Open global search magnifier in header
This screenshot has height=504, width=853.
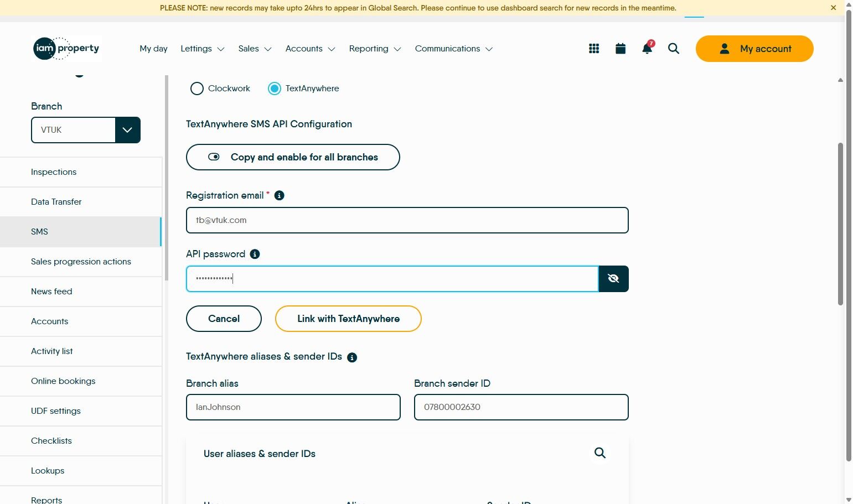(674, 49)
